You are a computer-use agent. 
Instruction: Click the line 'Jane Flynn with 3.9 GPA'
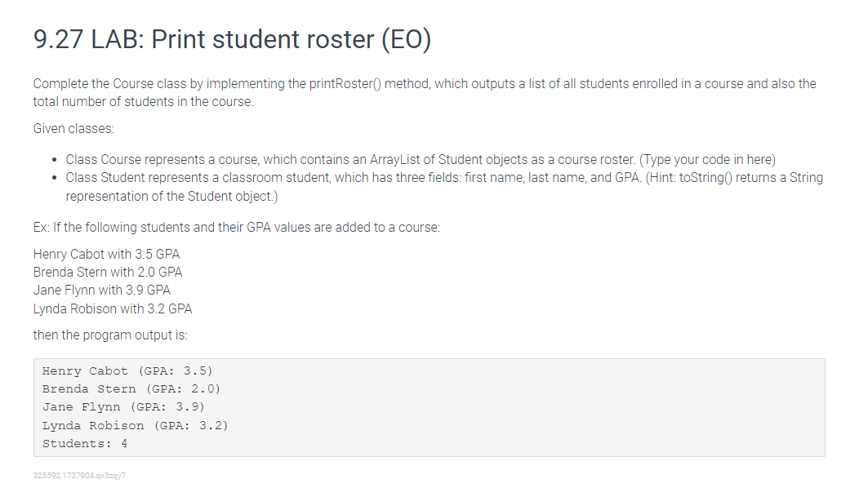pyautogui.click(x=102, y=290)
